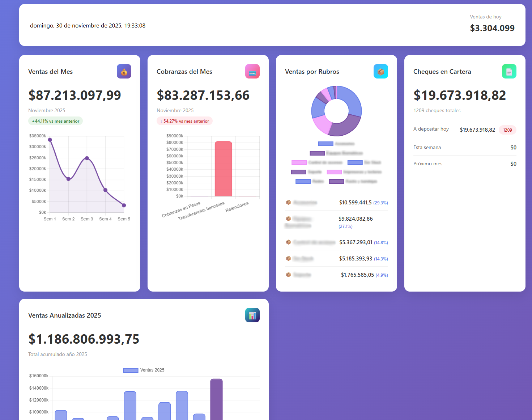
Task: Click the Ventas de hoy label
Action: [x=486, y=17]
